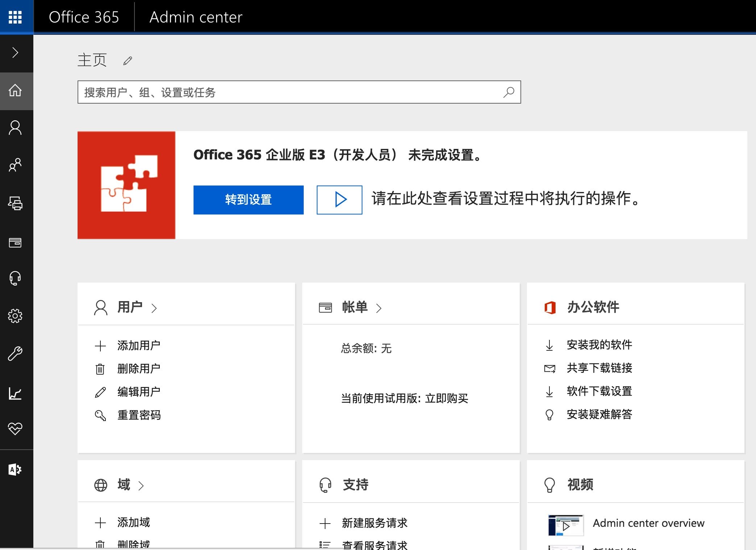Open the Resources printer icon in sidebar

15,203
